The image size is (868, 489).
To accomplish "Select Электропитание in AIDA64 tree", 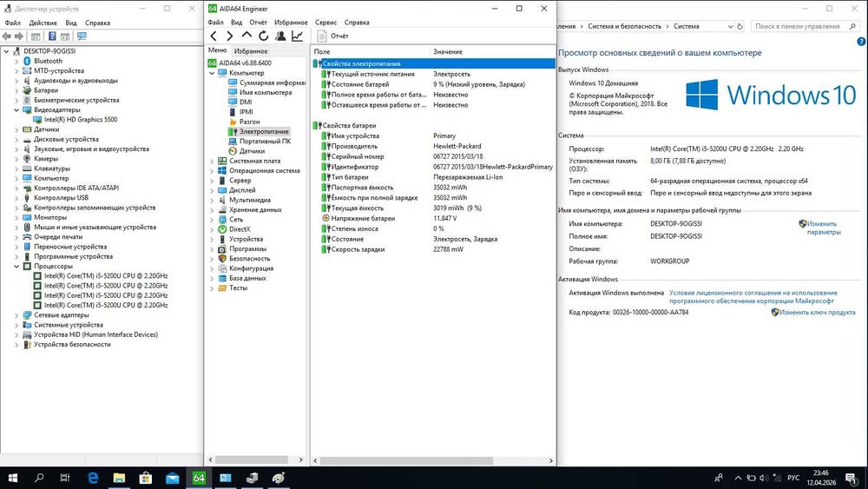I will click(x=264, y=132).
